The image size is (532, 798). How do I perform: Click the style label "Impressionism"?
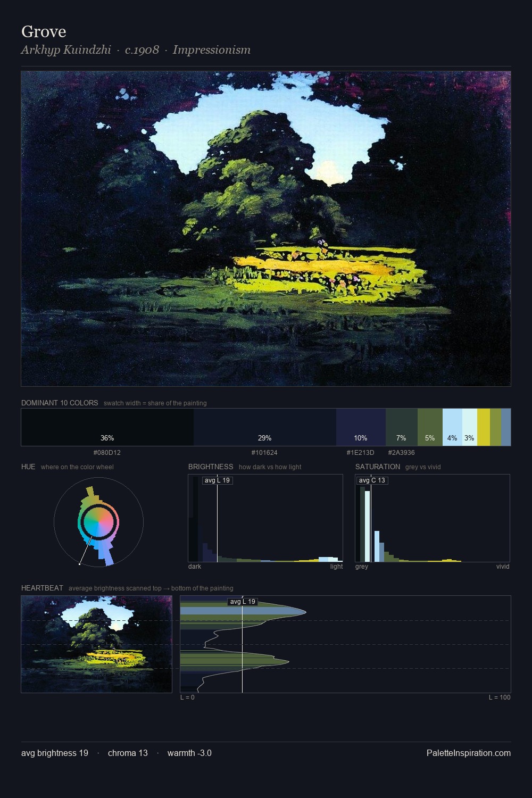(x=211, y=49)
